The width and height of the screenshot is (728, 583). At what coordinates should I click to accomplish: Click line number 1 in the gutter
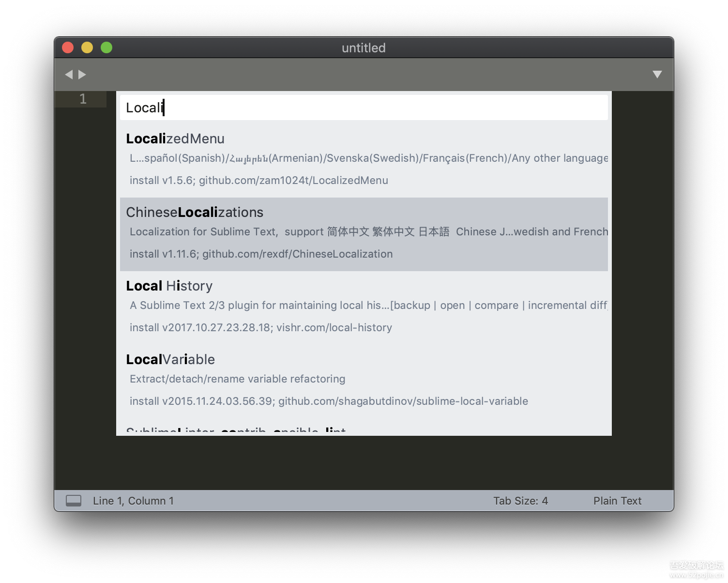pyautogui.click(x=83, y=99)
